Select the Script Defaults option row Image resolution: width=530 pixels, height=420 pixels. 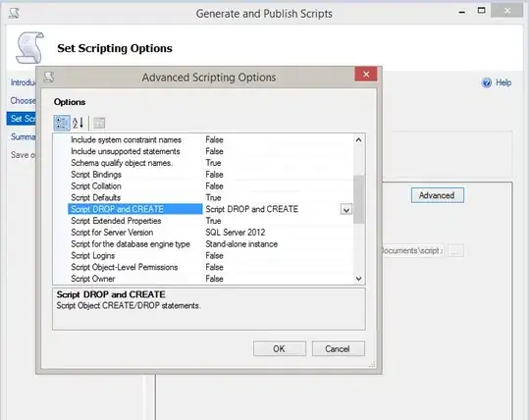[210, 197]
